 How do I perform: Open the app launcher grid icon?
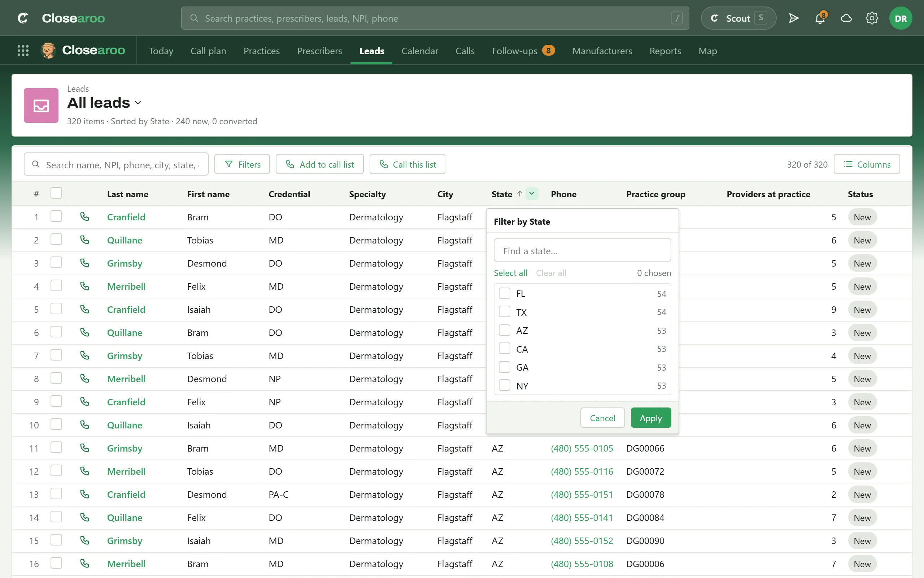tap(23, 51)
